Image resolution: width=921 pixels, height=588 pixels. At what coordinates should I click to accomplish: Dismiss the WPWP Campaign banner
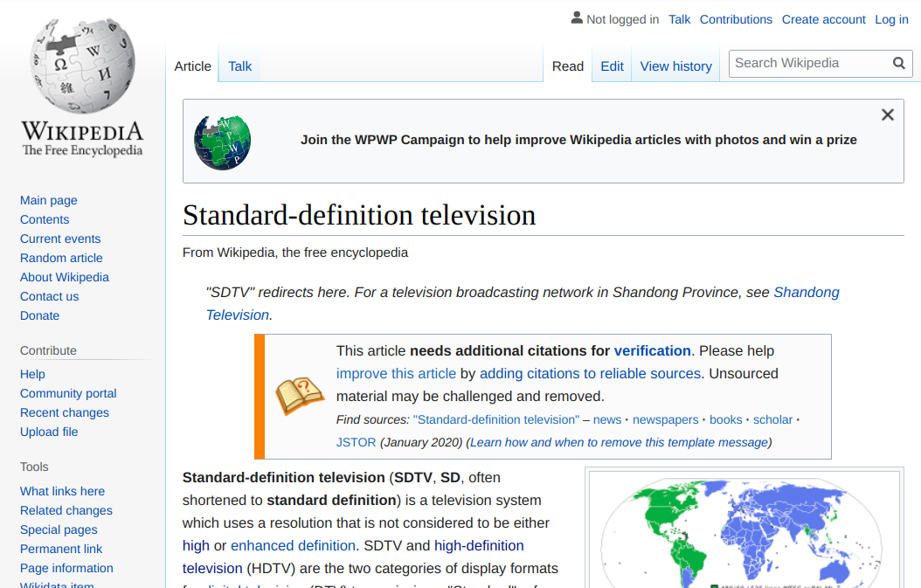pos(888,114)
